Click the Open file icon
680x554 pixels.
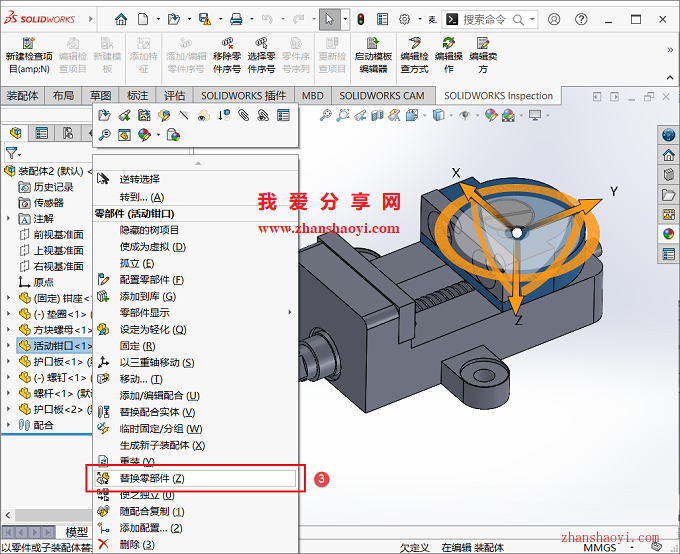click(174, 19)
